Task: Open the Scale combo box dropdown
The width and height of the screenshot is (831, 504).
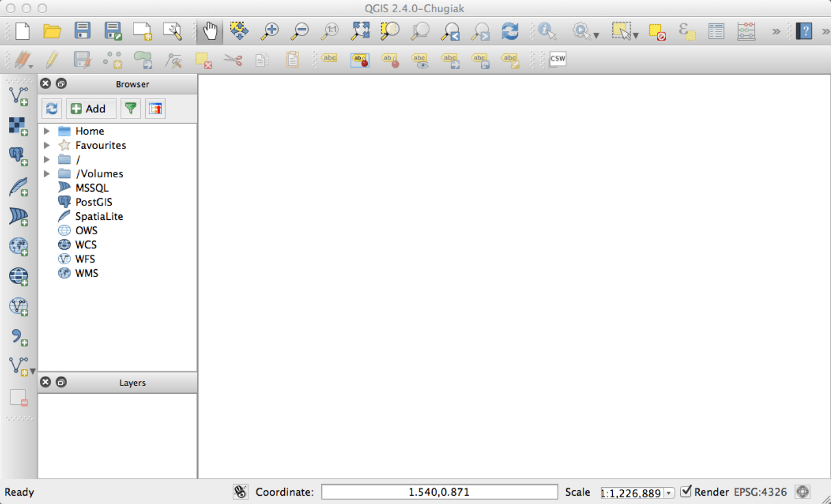Action: [669, 493]
